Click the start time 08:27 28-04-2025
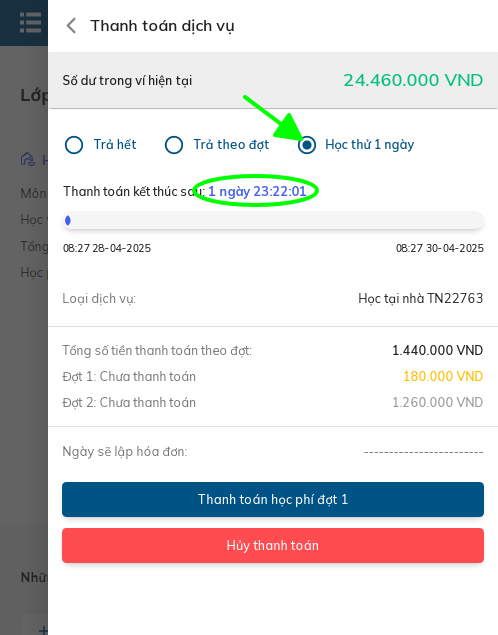Viewport: 498px width, 635px height. tap(107, 248)
